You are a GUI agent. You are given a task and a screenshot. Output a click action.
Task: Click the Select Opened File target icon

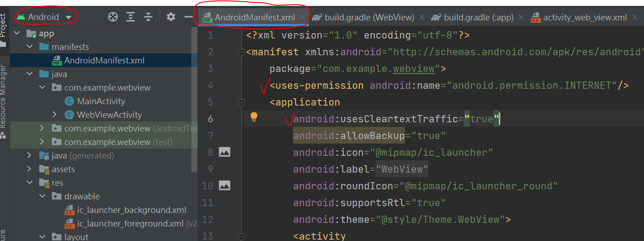pos(113,17)
